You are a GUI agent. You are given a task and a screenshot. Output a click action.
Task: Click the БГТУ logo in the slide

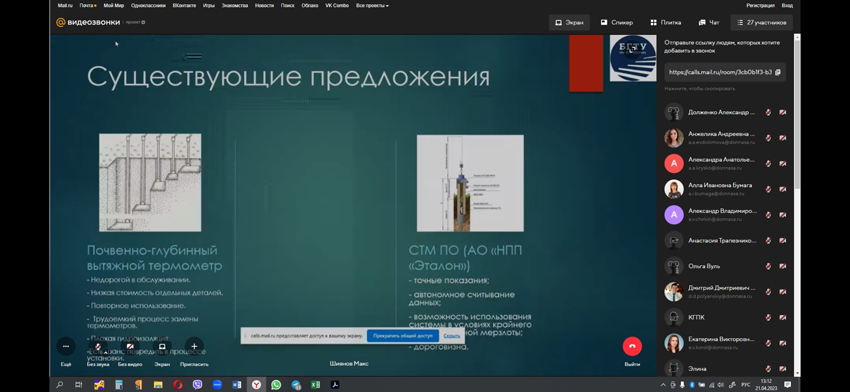tap(633, 58)
